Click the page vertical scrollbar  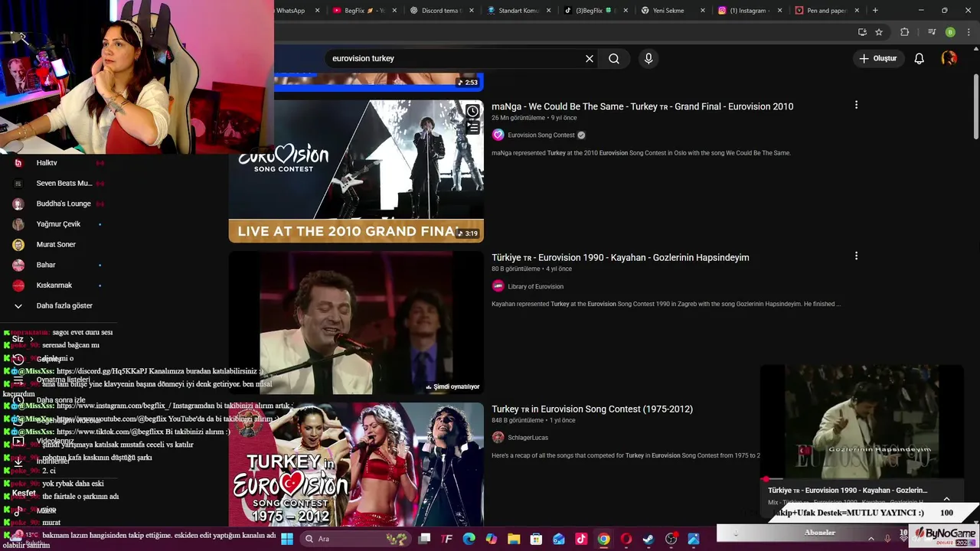(975, 107)
